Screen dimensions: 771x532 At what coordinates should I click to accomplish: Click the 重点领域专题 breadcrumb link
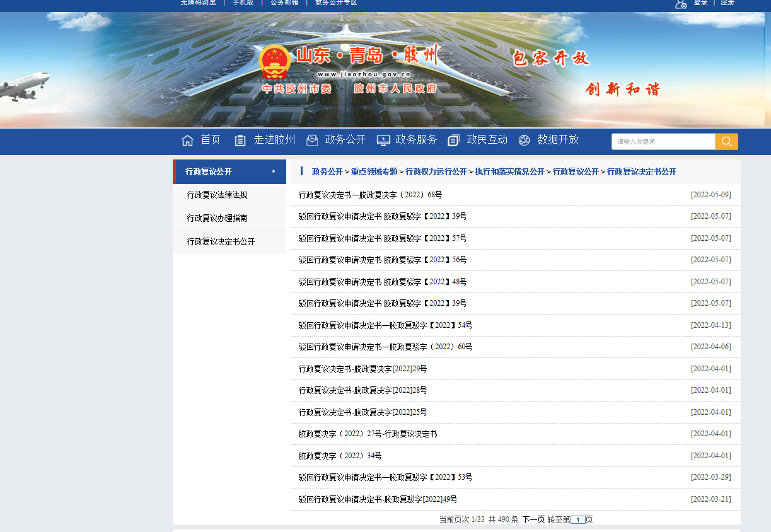click(374, 172)
